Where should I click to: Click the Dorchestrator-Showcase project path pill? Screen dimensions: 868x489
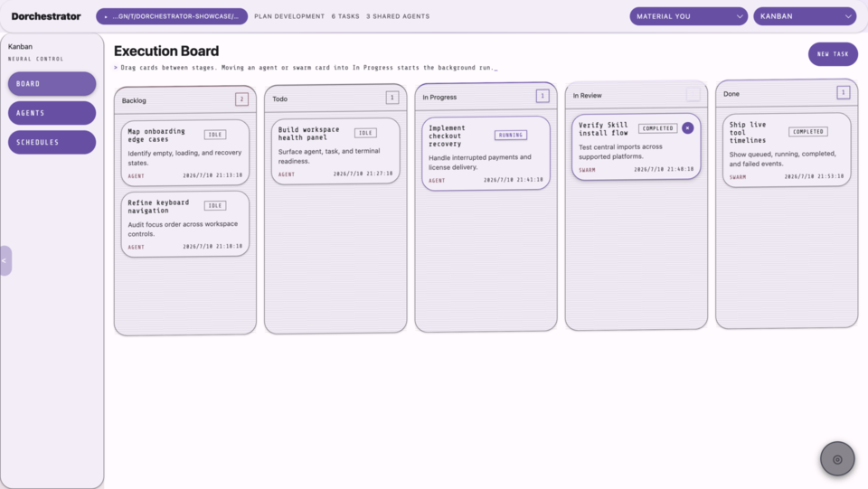(x=172, y=16)
